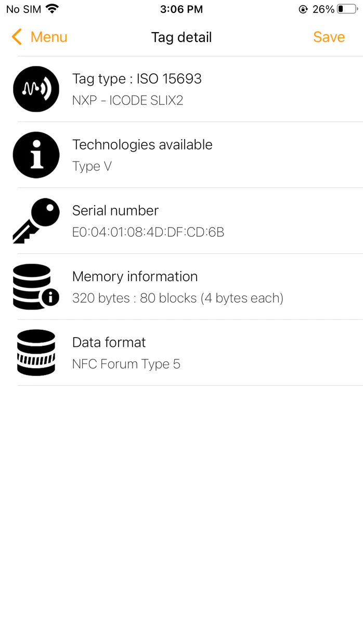Tap the rotation lock status icon
The width and height of the screenshot is (363, 644).
coord(303,9)
